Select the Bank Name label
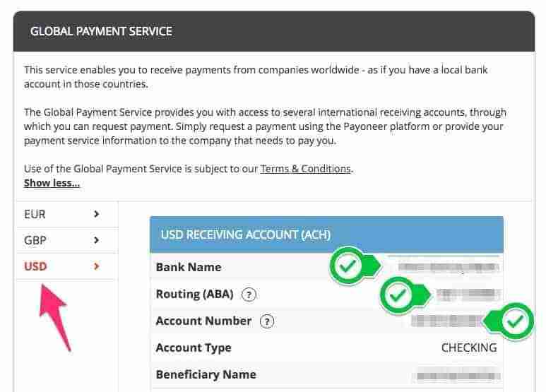Image resolution: width=546 pixels, height=392 pixels. [189, 267]
